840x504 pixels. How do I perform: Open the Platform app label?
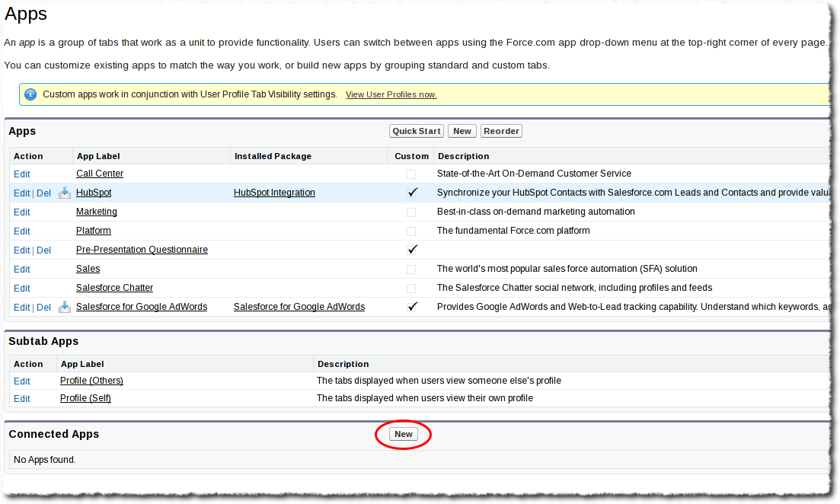pos(94,231)
